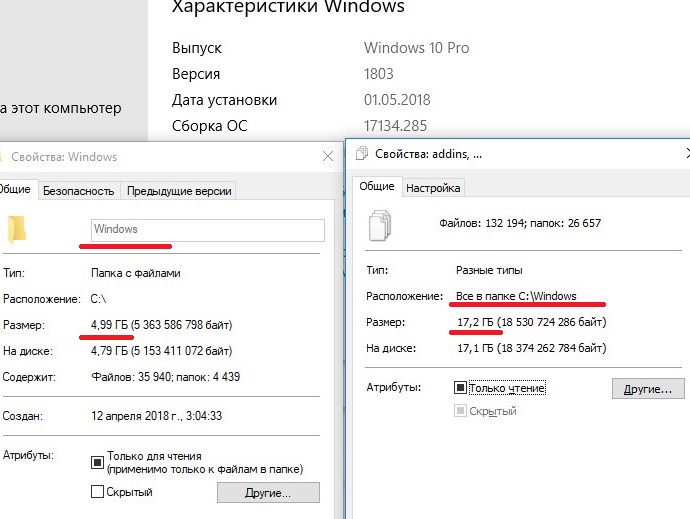Select "Общие" tab in addins properties window
690x519 pixels.
click(x=376, y=186)
